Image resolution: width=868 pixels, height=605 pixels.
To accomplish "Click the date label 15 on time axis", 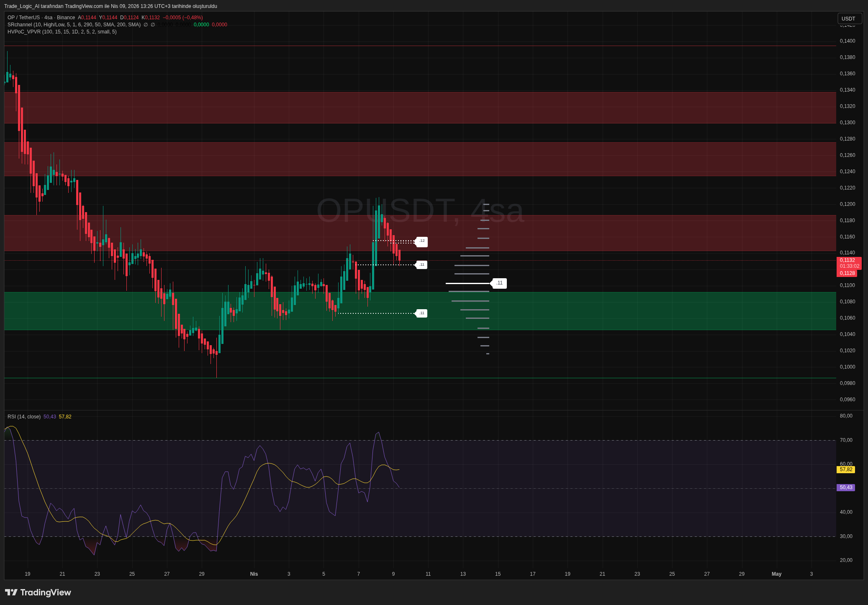I will [x=498, y=574].
